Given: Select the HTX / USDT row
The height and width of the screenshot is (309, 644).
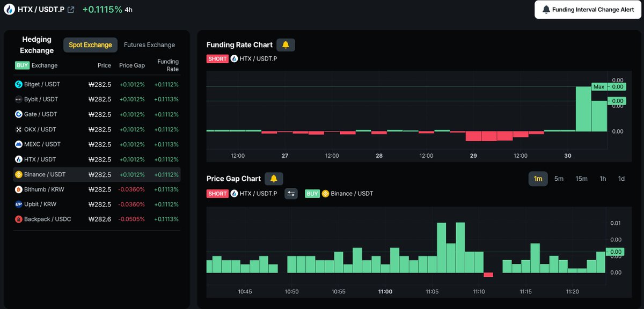Looking at the screenshot, I should tap(97, 159).
